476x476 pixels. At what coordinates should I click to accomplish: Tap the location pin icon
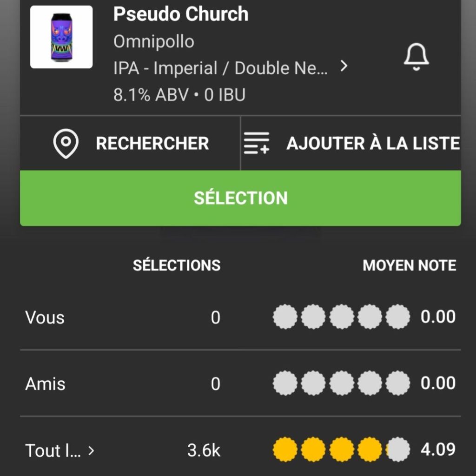66,144
